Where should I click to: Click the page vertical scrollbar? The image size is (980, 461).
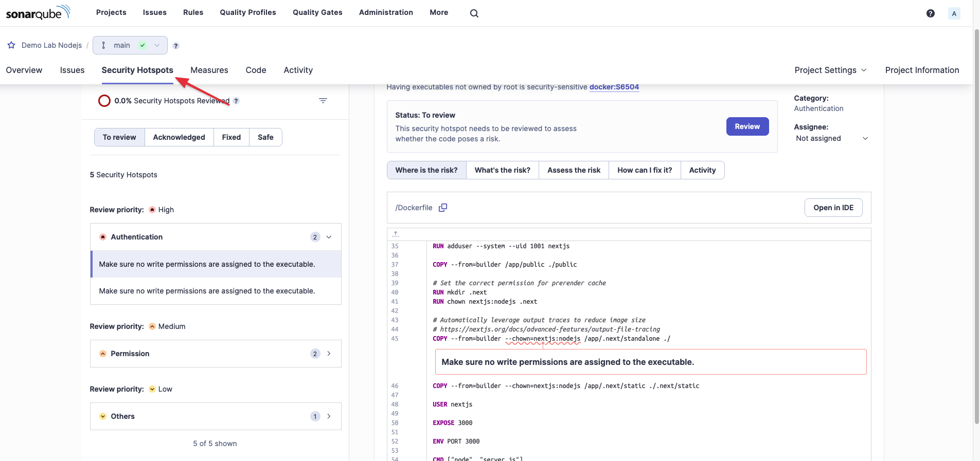click(x=976, y=226)
